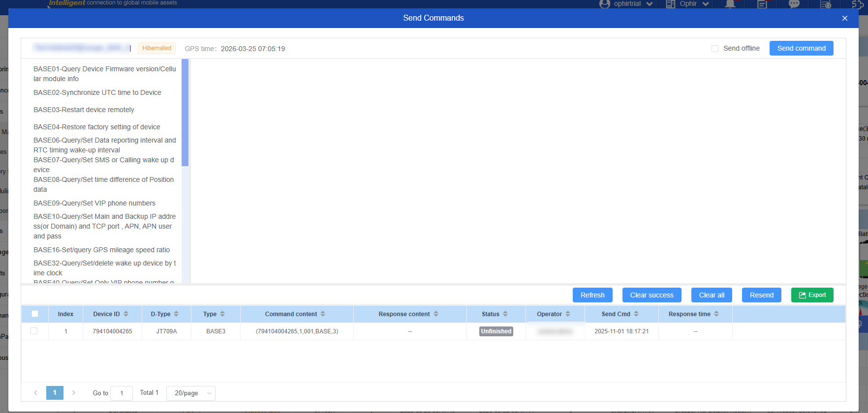This screenshot has height=413, width=868.
Task: Sort by the D-Type column arrows
Action: pos(176,314)
